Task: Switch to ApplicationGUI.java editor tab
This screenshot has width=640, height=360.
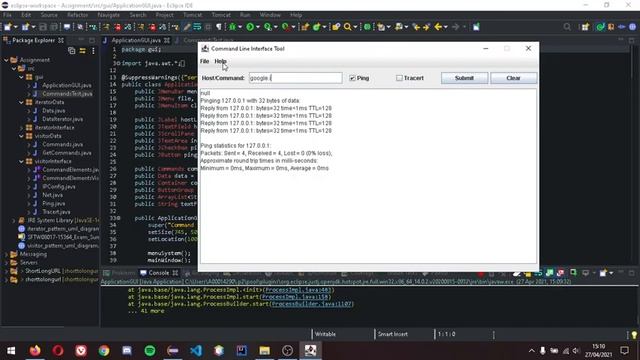Action: (x=136, y=40)
